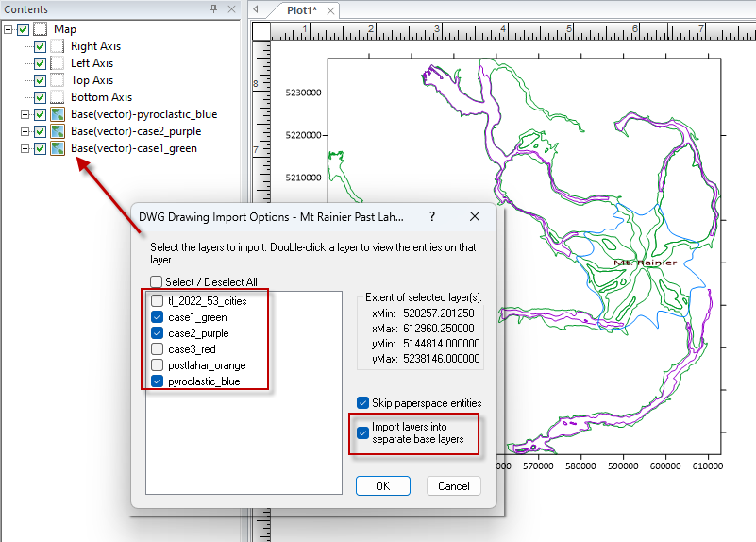Viewport: 756px width, 542px height.
Task: Uncheck Import layers into separate base layers
Action: tap(363, 432)
